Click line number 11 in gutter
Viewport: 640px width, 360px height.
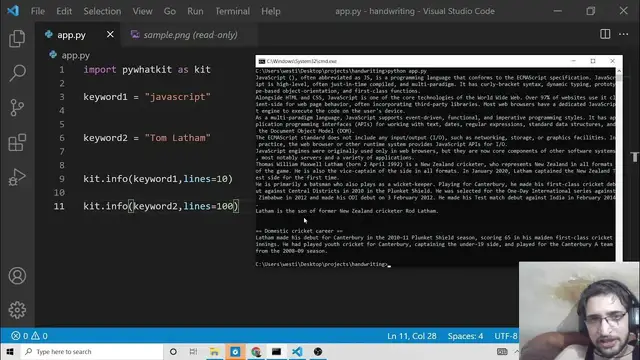pos(59,206)
